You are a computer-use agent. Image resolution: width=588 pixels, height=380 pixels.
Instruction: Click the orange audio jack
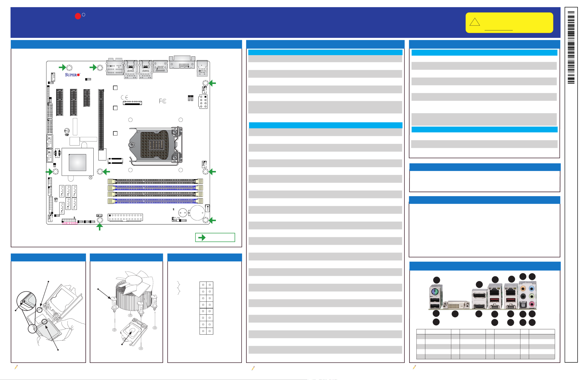[x=523, y=288]
